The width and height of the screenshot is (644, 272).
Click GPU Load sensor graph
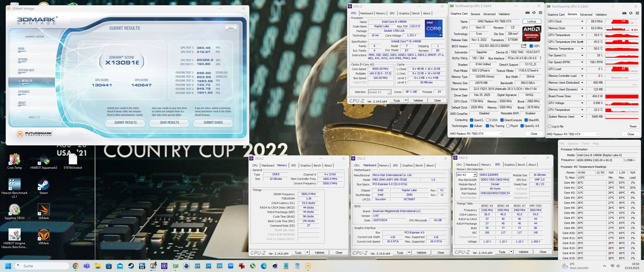pos(622,69)
